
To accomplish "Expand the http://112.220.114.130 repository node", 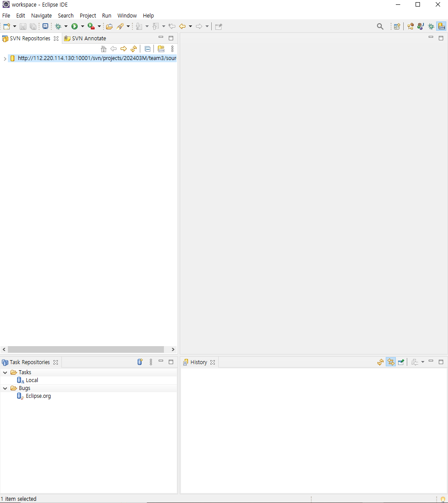I will tap(5, 59).
